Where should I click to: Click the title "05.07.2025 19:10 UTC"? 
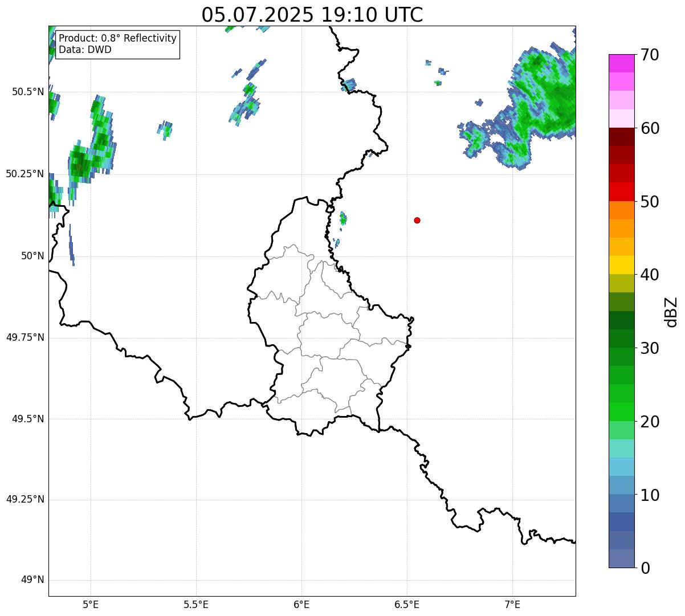312,15
